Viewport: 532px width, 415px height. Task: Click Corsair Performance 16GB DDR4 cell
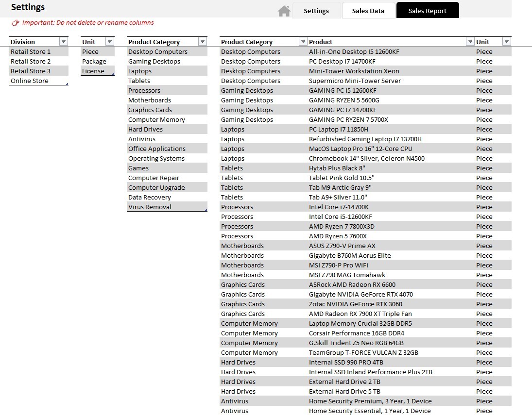[x=391, y=333]
